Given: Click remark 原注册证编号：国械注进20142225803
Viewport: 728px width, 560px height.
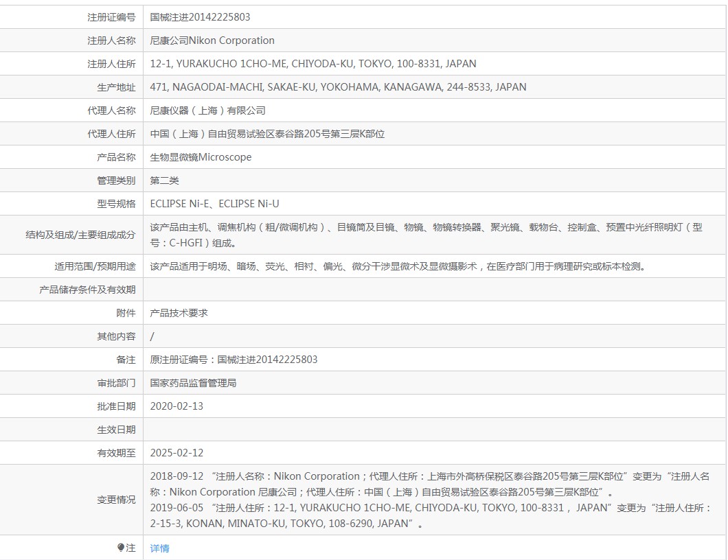Looking at the screenshot, I should (234, 360).
